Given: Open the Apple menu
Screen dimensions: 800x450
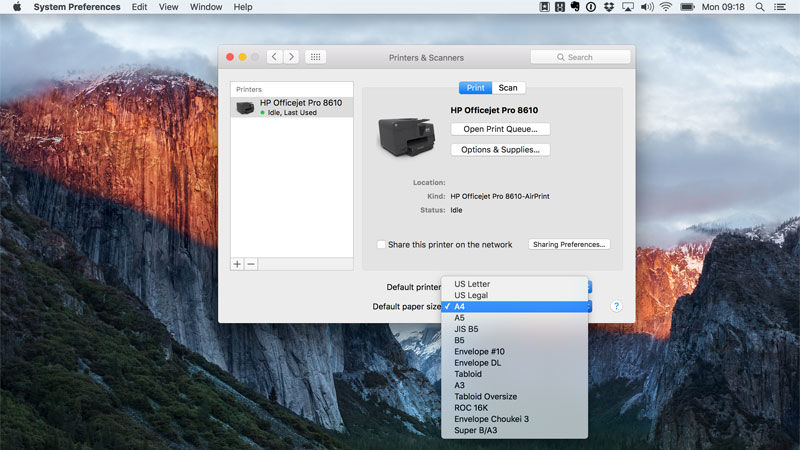Looking at the screenshot, I should [17, 7].
